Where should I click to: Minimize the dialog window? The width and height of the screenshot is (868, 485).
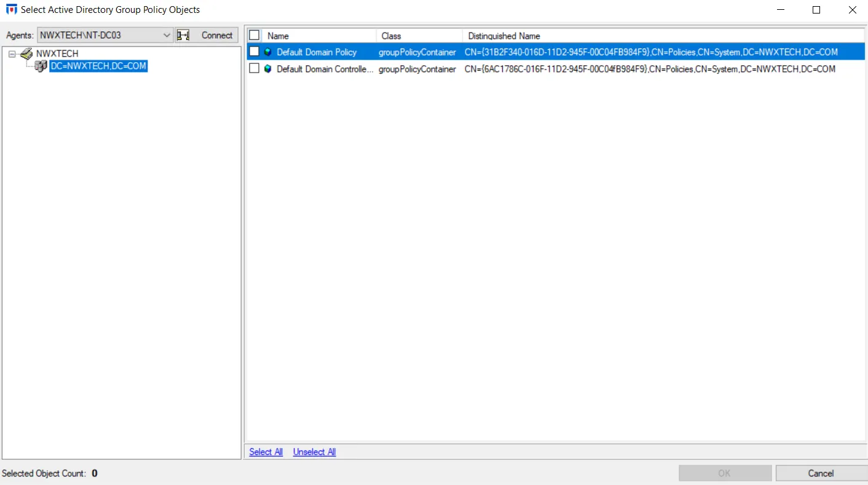coord(781,10)
